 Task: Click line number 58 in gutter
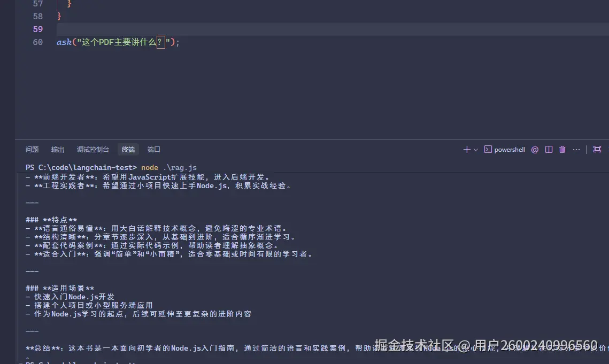coord(37,17)
